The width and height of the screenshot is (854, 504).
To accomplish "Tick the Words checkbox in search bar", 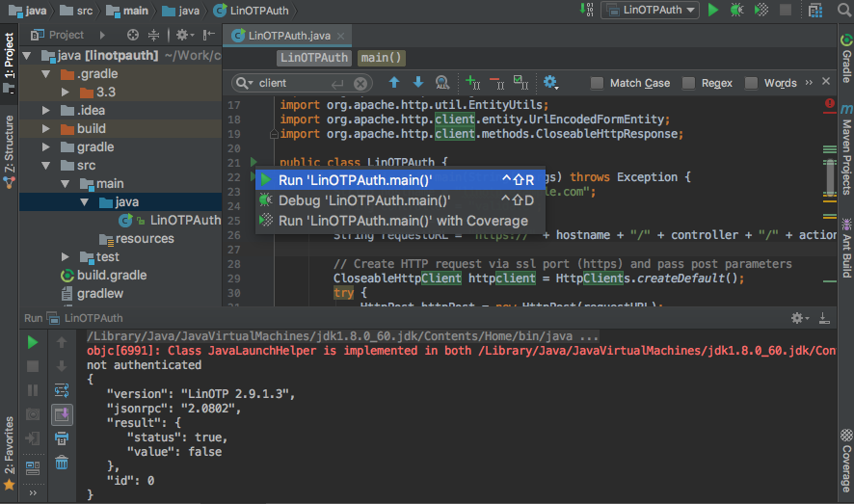I will click(751, 84).
